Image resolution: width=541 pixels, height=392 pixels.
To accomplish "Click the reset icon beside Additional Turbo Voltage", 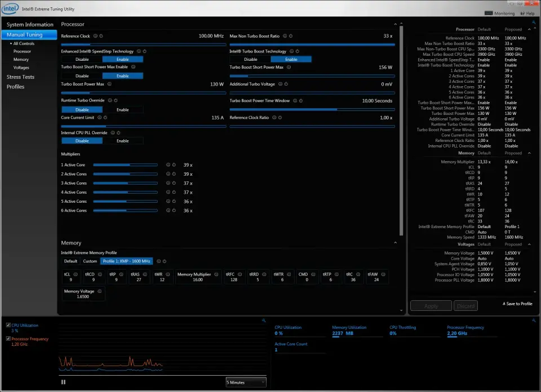I will tap(286, 84).
